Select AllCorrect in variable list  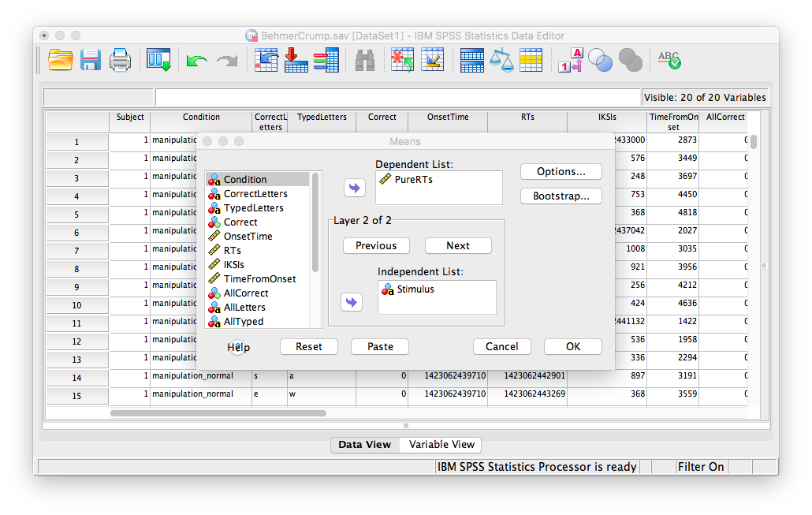coord(257,293)
